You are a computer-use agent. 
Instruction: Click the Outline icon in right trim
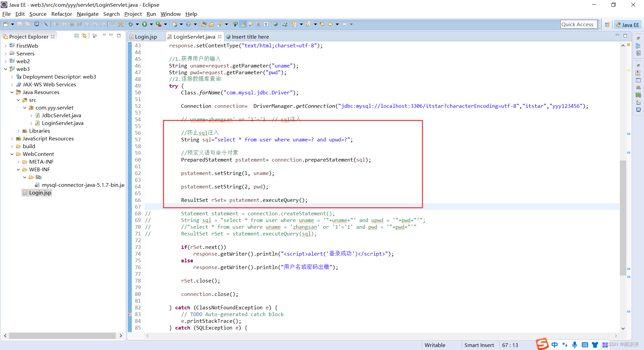point(638,46)
